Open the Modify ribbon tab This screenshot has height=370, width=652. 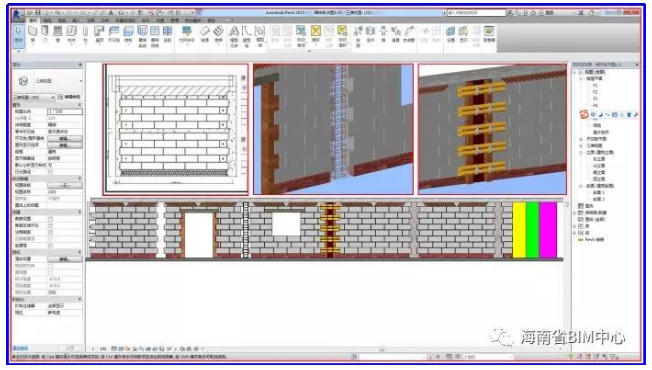coord(211,20)
